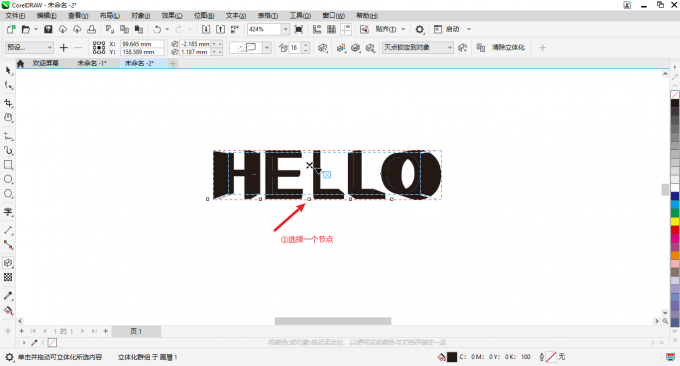Expand the Open button dropdown arrow
Image resolution: width=680 pixels, height=366 pixels.
point(36,29)
